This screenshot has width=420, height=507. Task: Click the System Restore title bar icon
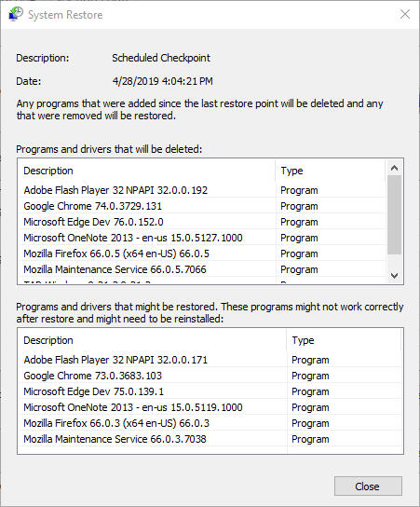[x=16, y=14]
